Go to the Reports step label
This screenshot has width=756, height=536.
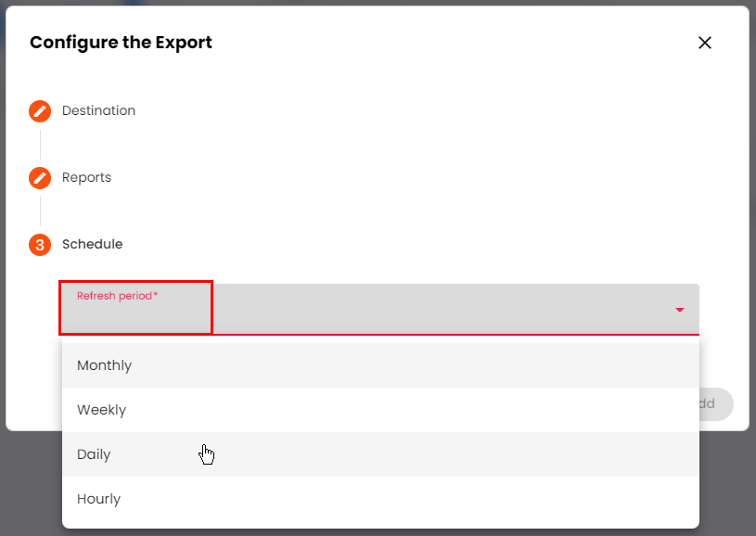[86, 178]
